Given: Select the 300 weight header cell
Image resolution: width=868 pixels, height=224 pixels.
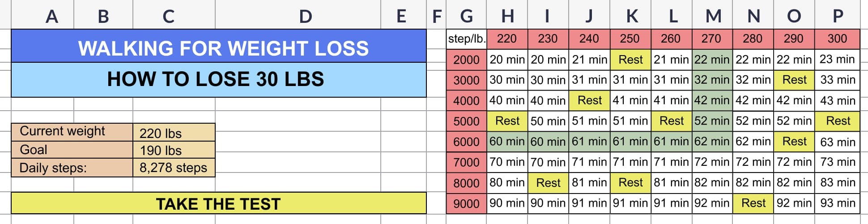Looking at the screenshot, I should (x=837, y=39).
